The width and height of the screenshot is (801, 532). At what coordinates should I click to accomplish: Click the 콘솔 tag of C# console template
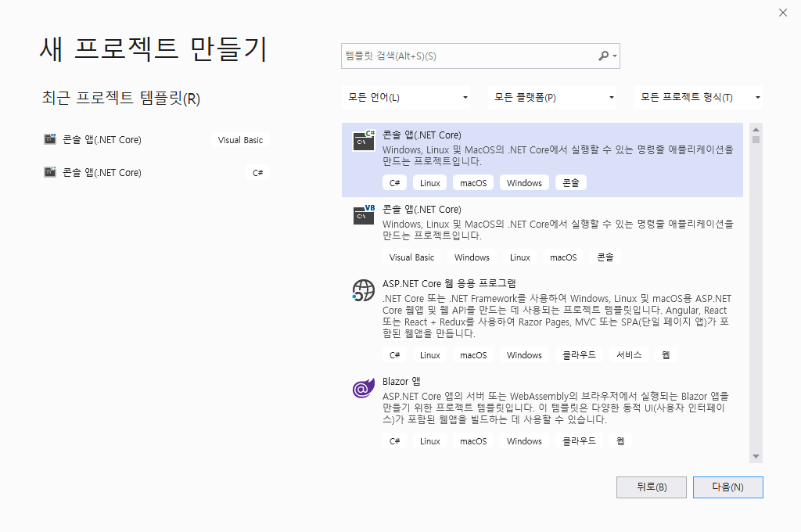[x=570, y=182]
